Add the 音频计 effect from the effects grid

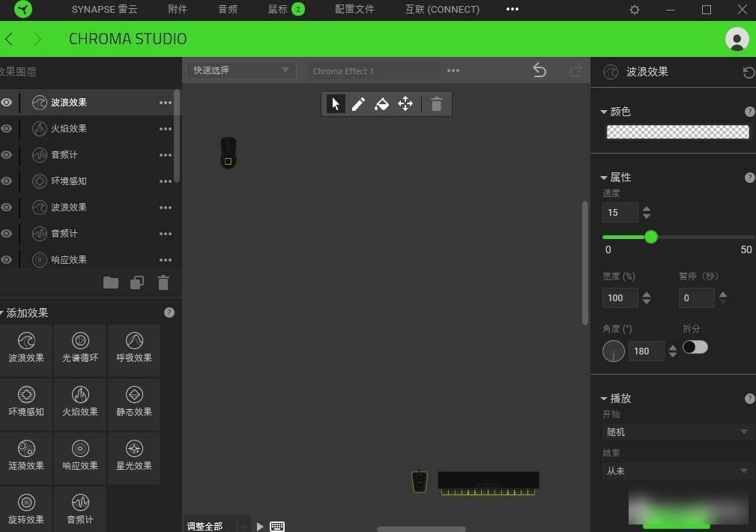click(80, 510)
